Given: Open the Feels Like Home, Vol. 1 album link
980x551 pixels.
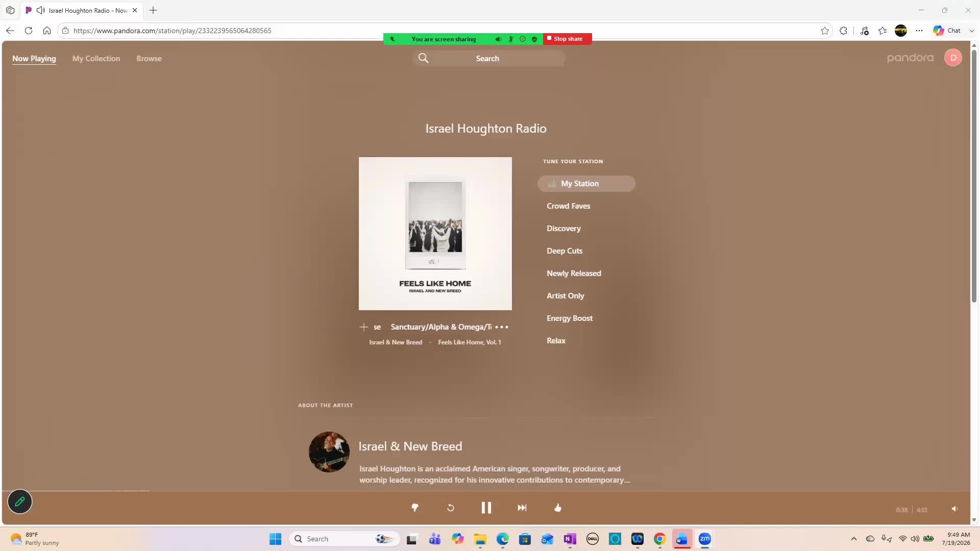Looking at the screenshot, I should click(470, 342).
